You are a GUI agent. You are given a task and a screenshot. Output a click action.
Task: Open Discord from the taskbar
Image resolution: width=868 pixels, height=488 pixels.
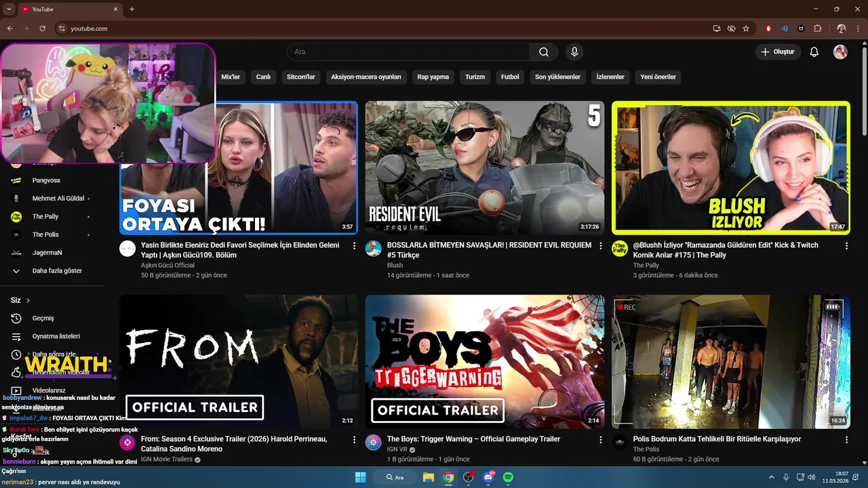tap(488, 477)
